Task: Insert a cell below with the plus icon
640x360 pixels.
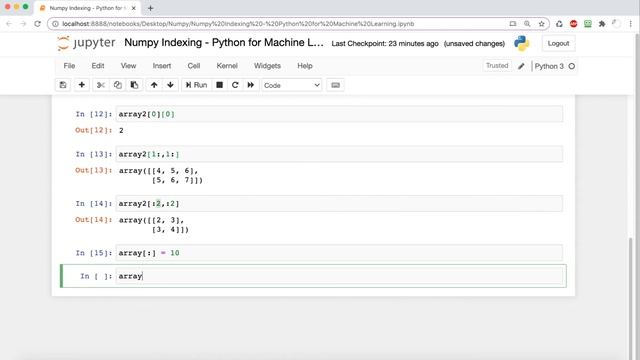Action: pyautogui.click(x=82, y=85)
